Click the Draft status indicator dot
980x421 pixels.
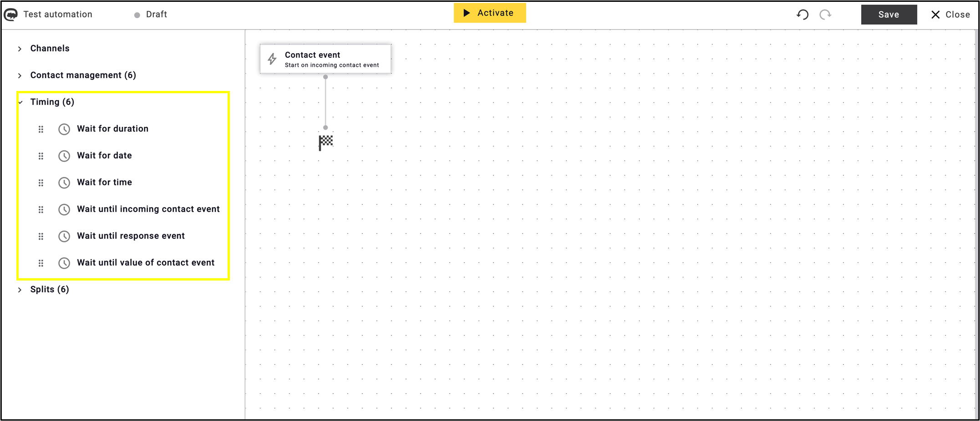pyautogui.click(x=136, y=15)
